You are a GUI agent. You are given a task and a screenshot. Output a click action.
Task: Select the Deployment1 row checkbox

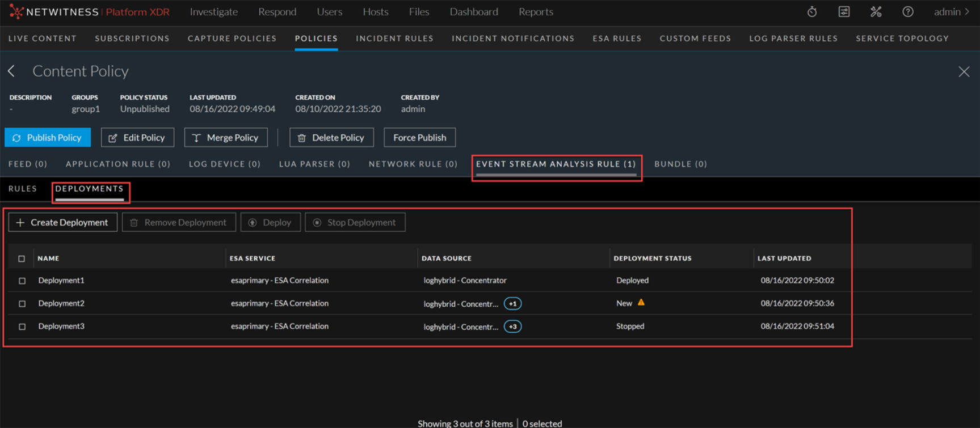pyautogui.click(x=22, y=281)
